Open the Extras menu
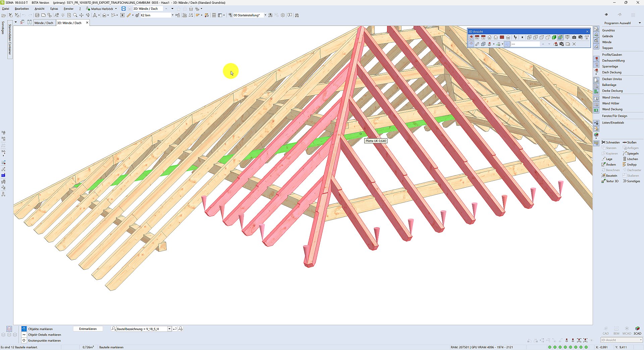644x350 pixels. (x=54, y=9)
